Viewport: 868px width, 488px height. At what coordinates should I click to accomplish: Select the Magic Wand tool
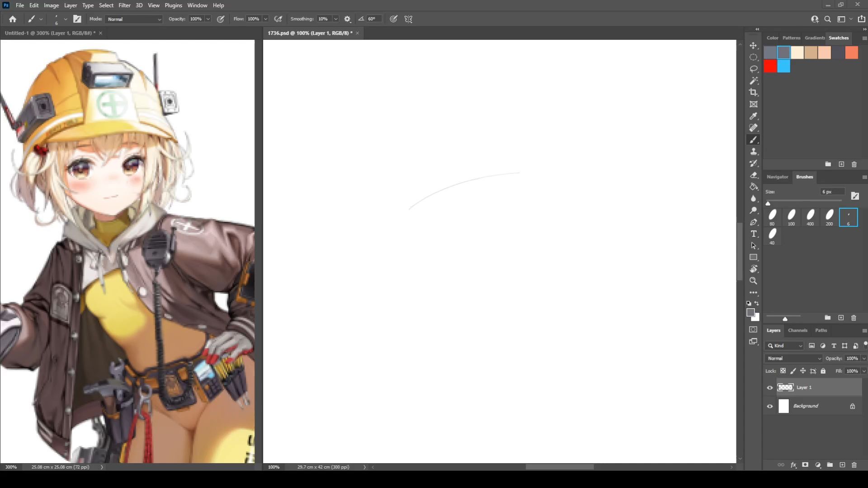pyautogui.click(x=753, y=81)
